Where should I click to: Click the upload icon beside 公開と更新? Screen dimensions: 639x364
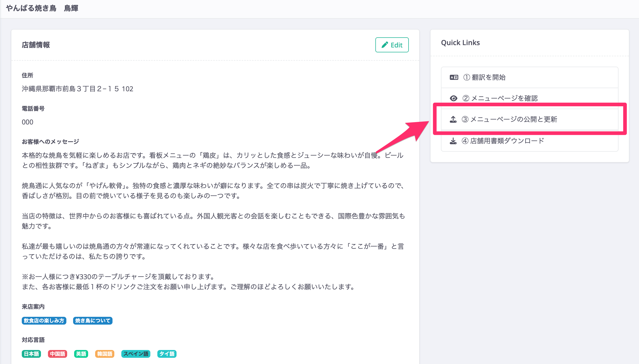pyautogui.click(x=453, y=119)
